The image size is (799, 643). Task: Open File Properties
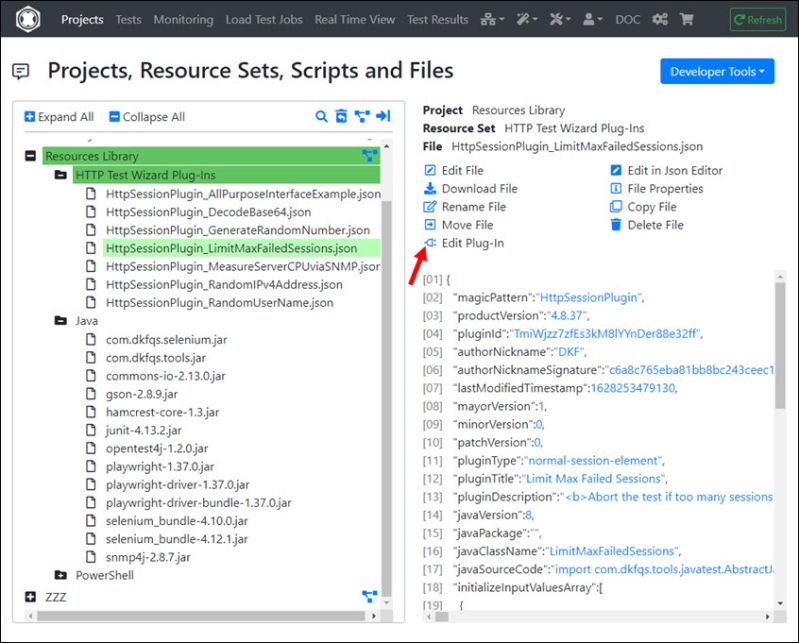coord(656,189)
